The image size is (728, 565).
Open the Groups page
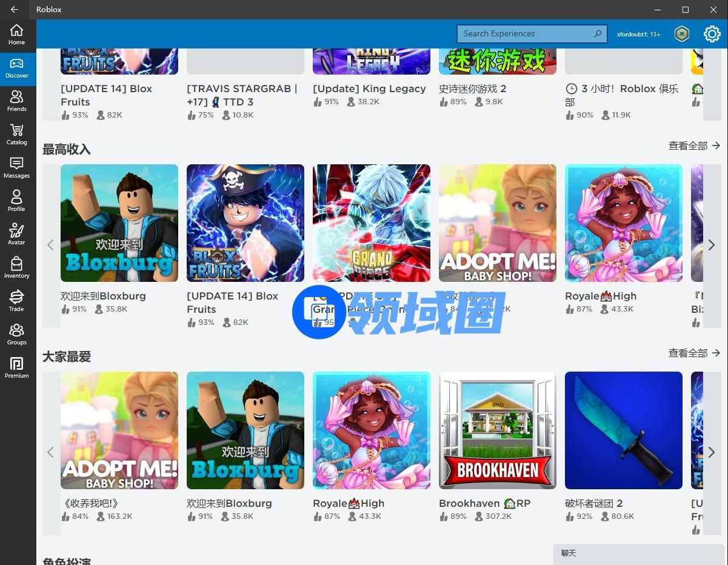pyautogui.click(x=16, y=335)
